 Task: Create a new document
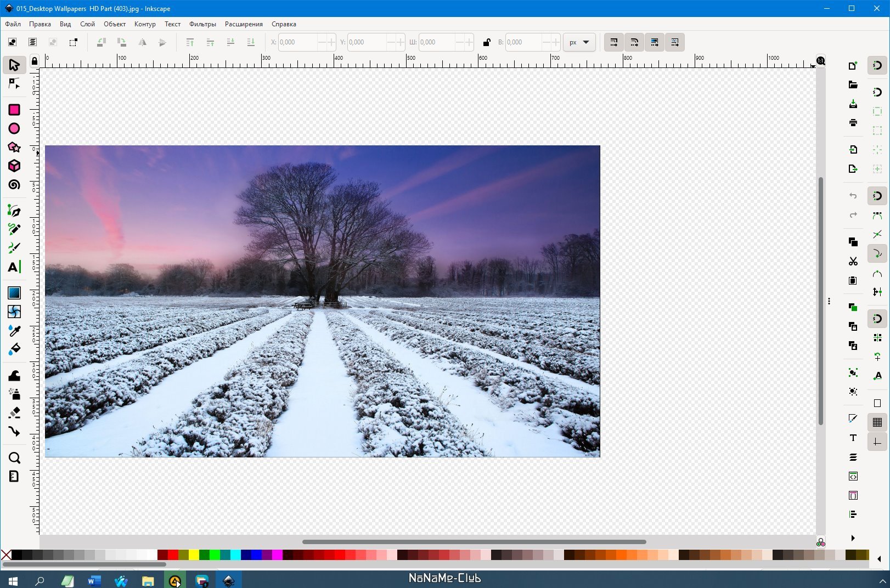(x=853, y=65)
